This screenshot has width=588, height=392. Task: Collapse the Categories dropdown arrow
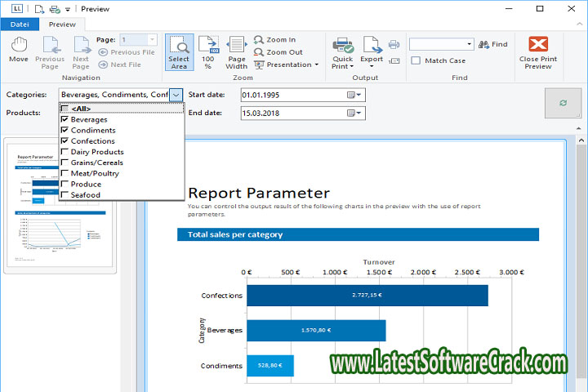176,95
